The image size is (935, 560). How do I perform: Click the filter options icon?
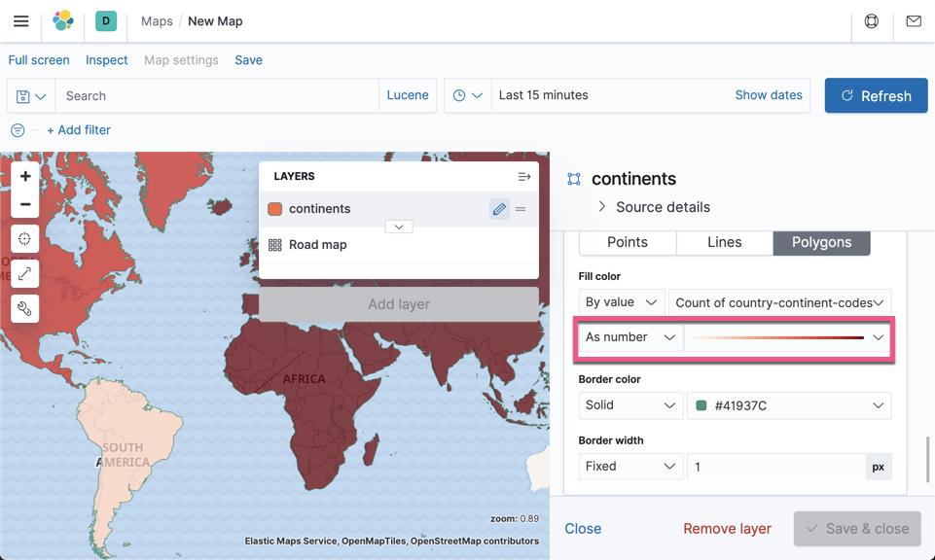(x=18, y=130)
